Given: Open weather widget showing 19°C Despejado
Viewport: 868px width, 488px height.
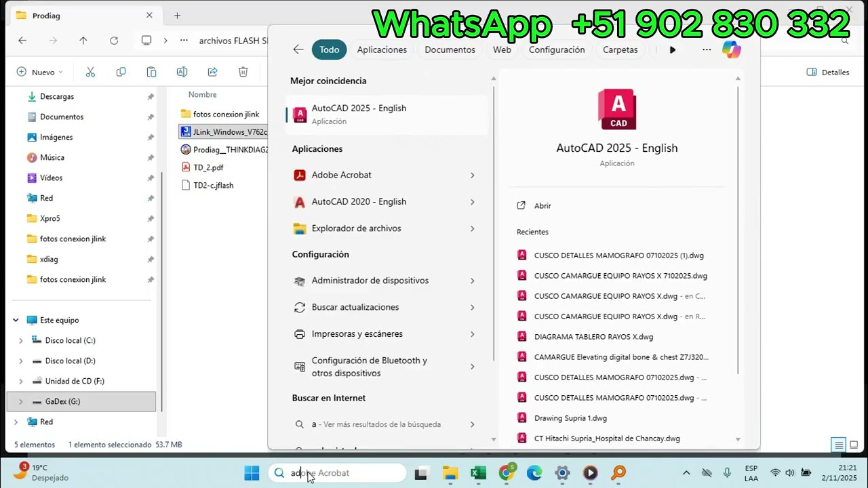Looking at the screenshot, I should point(41,472).
